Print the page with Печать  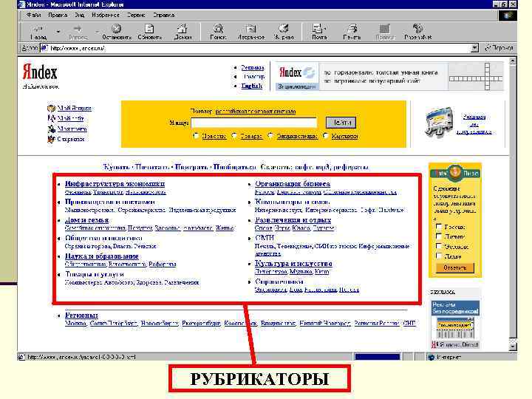pyautogui.click(x=352, y=33)
